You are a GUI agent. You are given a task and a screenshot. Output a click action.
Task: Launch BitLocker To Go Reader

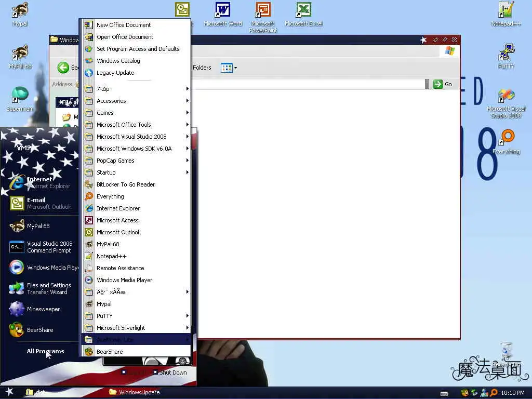136,184
